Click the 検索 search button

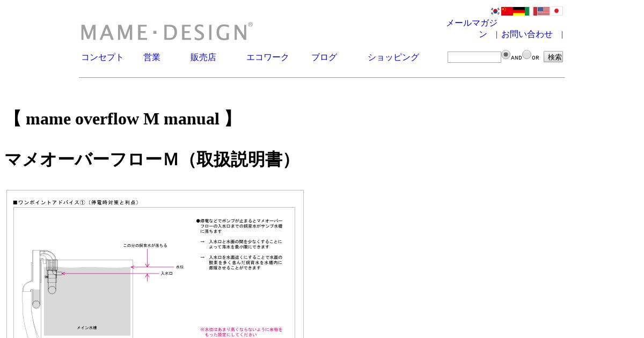553,57
